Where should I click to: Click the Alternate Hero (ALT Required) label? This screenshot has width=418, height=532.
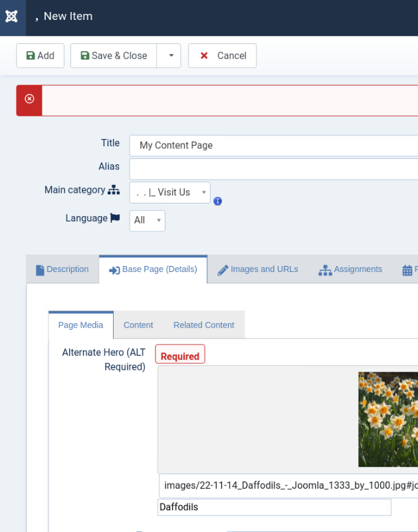point(104,360)
